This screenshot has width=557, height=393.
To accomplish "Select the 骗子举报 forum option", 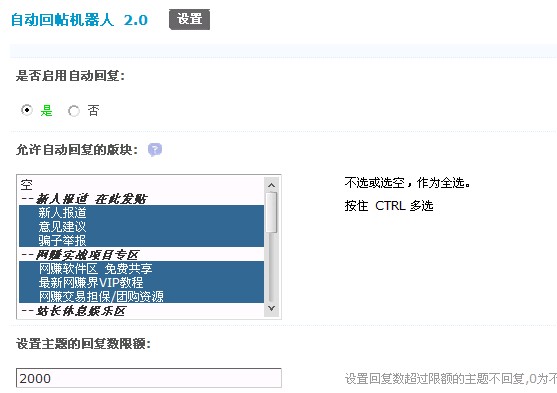I will 141,240.
